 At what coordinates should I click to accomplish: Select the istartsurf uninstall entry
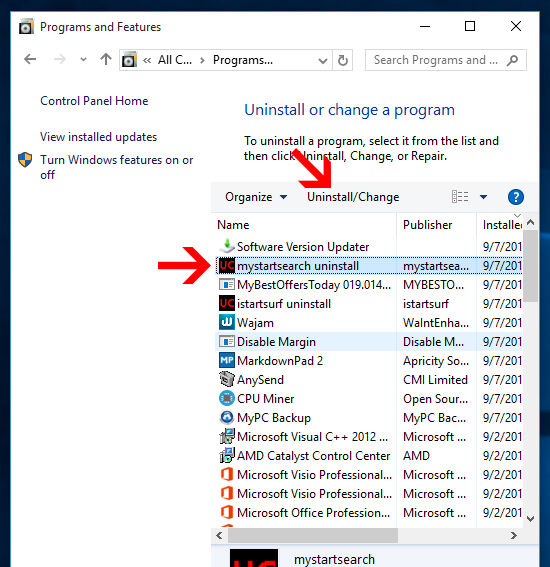[369, 304]
